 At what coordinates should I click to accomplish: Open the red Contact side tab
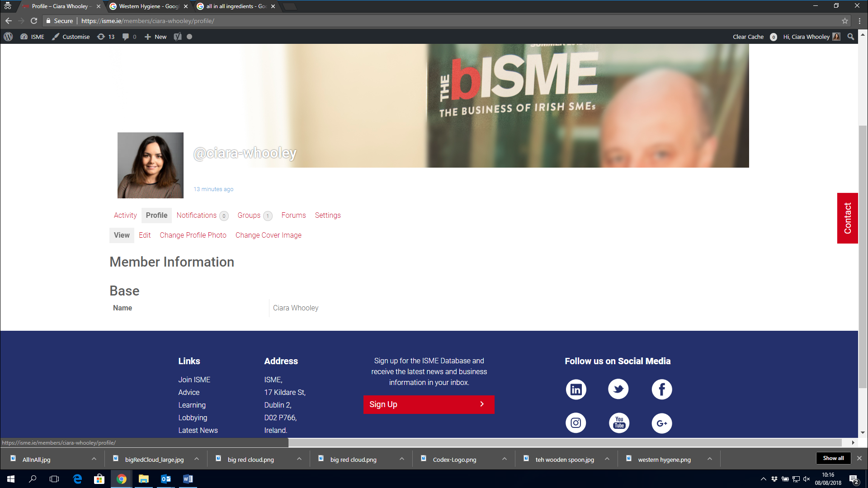tap(848, 218)
